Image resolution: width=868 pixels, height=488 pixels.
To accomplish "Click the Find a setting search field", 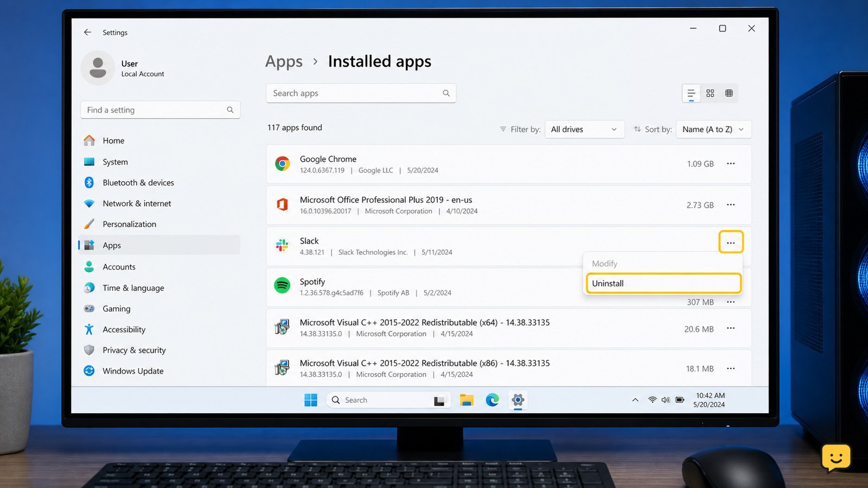I will (160, 110).
